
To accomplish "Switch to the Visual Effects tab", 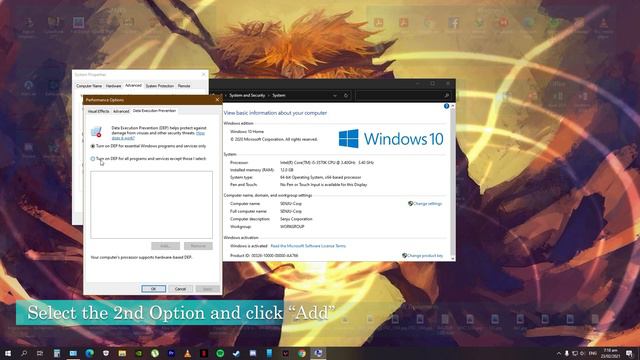I will pyautogui.click(x=98, y=111).
